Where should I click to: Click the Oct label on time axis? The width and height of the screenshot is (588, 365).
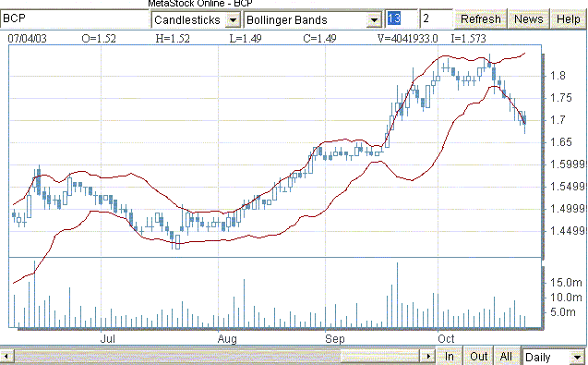(446, 339)
